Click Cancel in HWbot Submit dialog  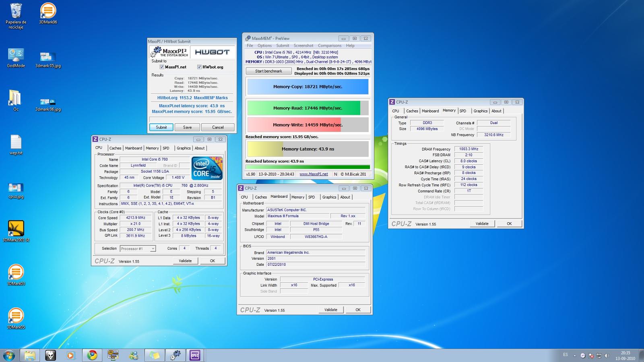218,127
